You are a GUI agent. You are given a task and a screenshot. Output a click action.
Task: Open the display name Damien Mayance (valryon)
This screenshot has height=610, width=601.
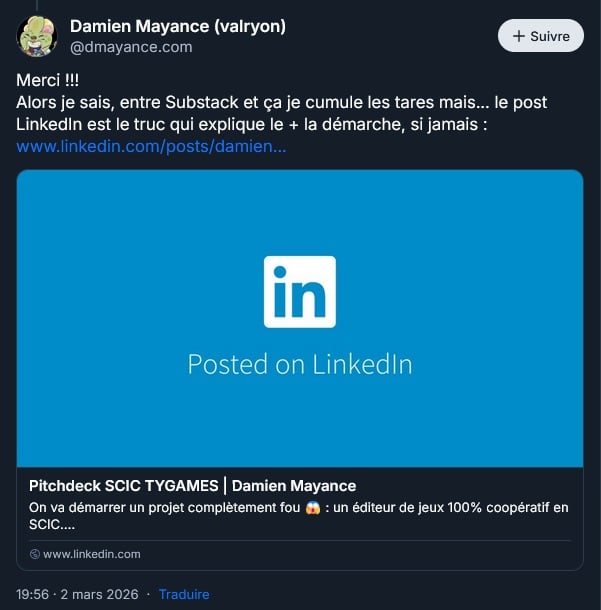tap(178, 26)
